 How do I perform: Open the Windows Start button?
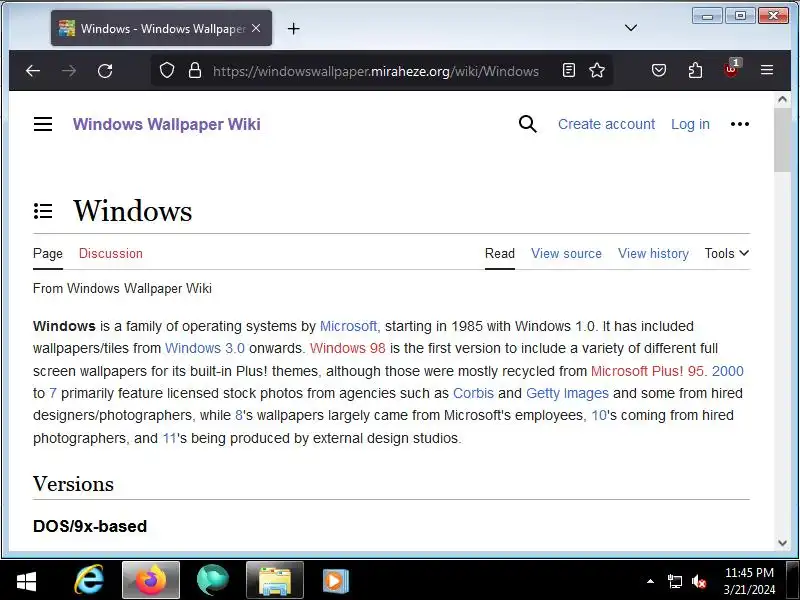[26, 581]
